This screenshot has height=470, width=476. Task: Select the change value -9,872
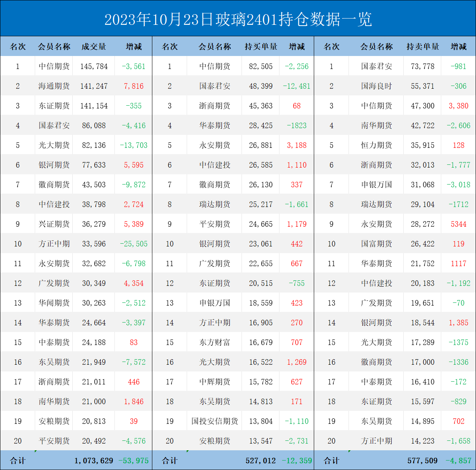[x=134, y=185]
